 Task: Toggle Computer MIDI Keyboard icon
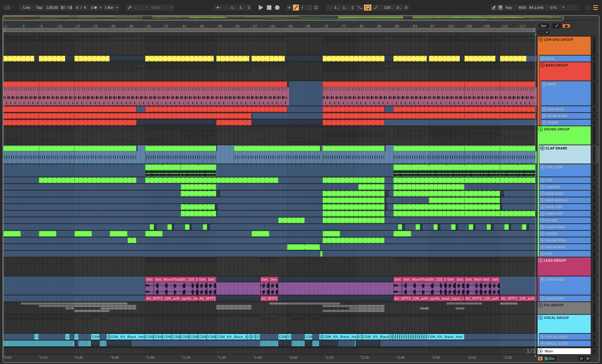[x=500, y=8]
